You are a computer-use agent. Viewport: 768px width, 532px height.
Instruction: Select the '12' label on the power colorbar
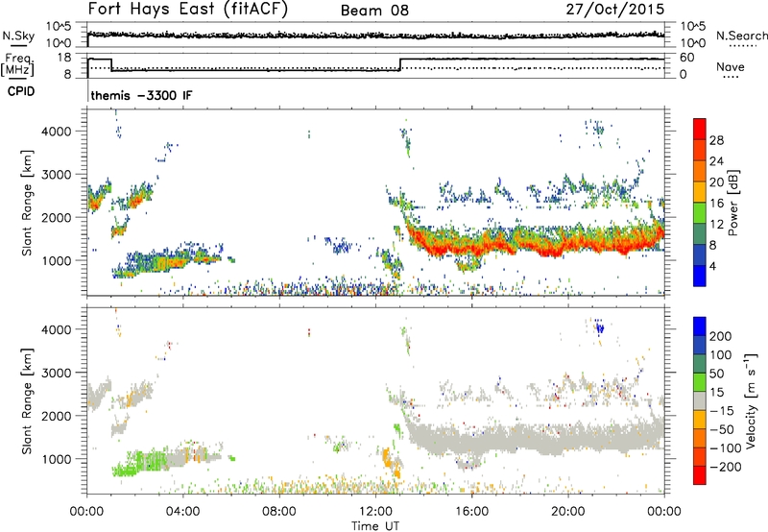(716, 225)
